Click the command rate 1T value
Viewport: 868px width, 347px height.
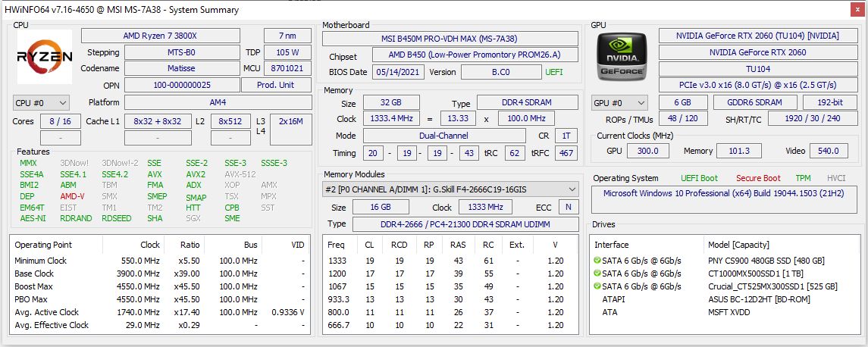566,136
